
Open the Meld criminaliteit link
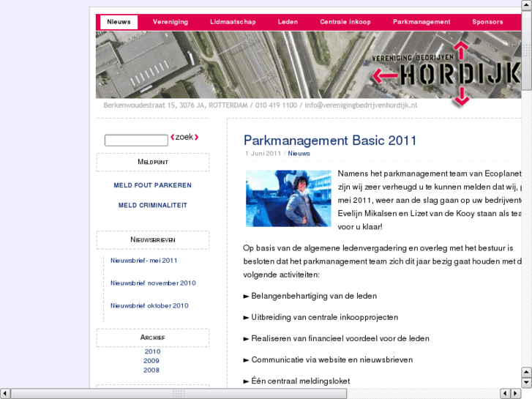coord(153,206)
